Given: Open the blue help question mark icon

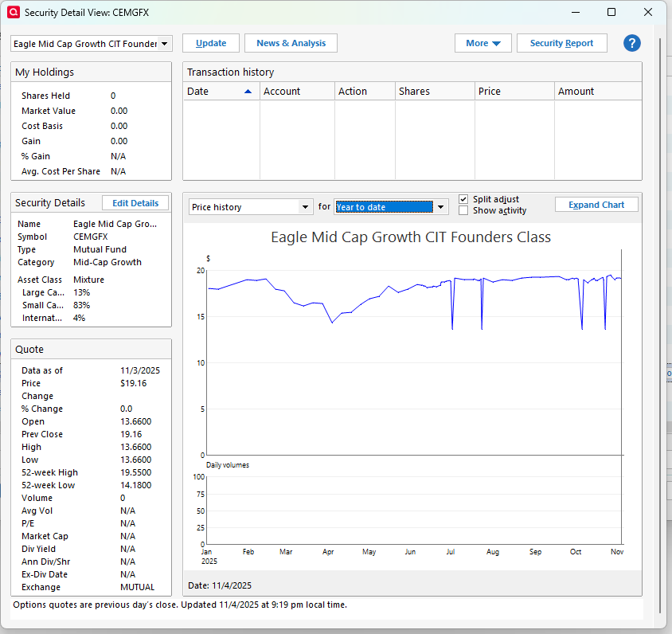Looking at the screenshot, I should [631, 43].
